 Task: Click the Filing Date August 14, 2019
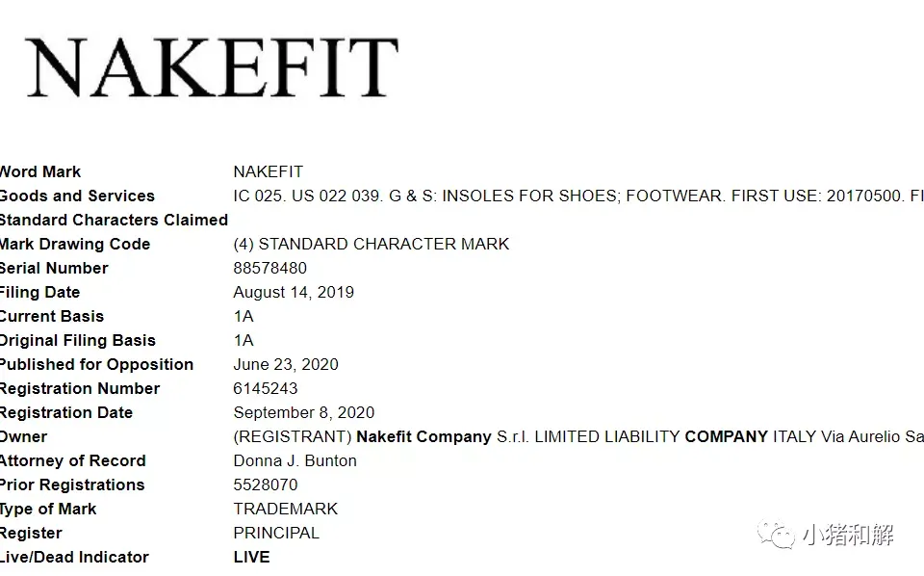tap(294, 293)
